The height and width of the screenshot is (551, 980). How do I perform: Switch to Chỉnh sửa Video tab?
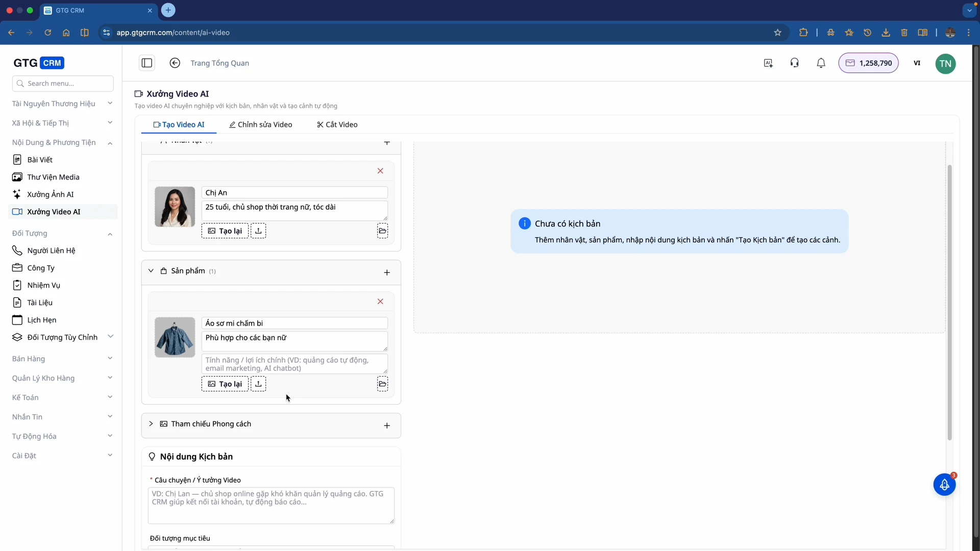coord(261,124)
